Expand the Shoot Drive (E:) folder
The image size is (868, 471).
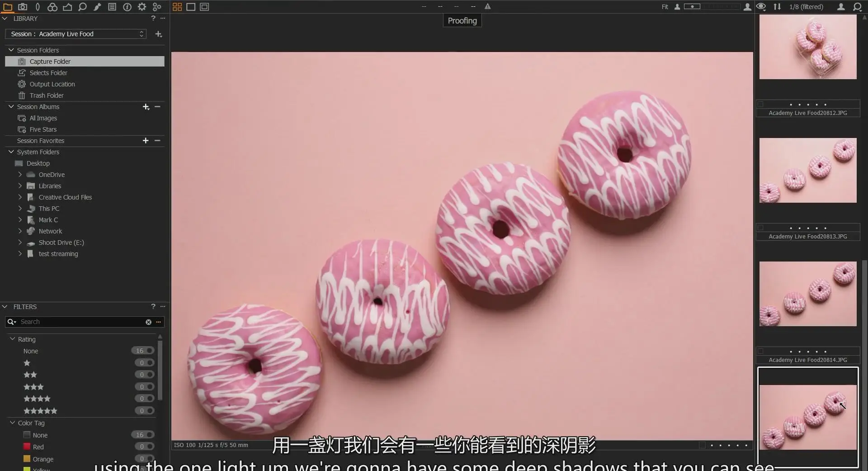point(20,242)
